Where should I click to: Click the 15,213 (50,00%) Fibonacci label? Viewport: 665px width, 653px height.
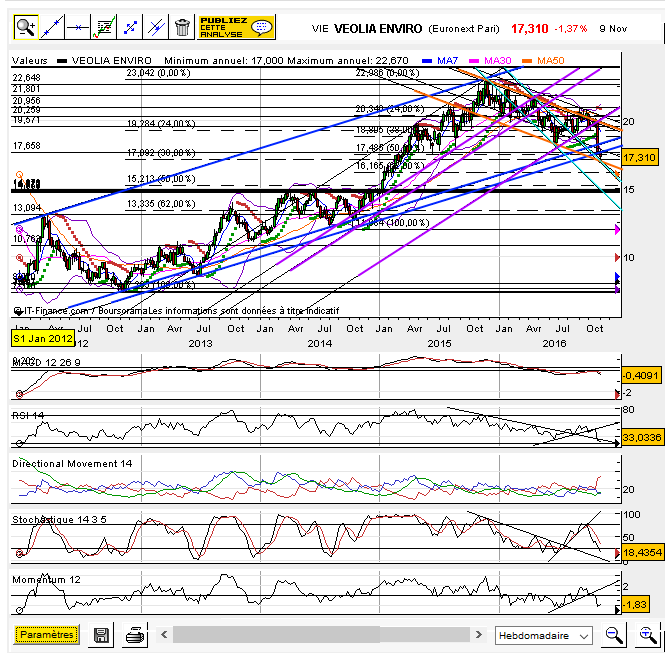pos(161,179)
